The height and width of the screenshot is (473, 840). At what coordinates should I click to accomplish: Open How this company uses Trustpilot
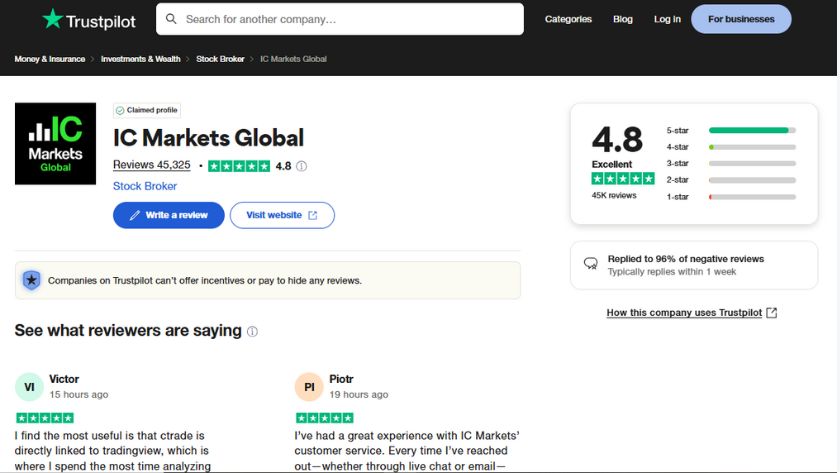coord(684,313)
